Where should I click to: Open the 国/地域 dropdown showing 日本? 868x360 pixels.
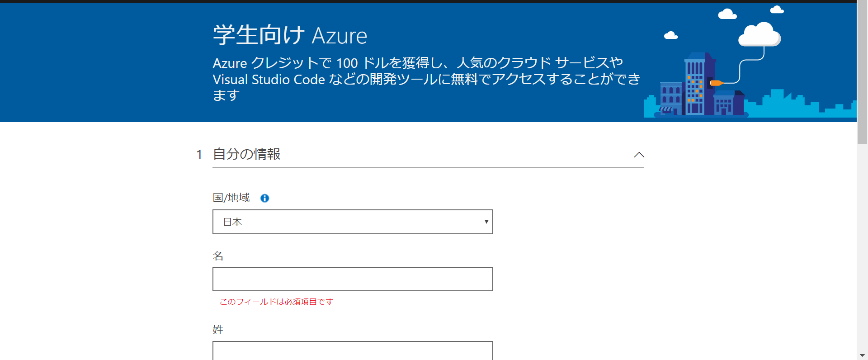pos(353,222)
